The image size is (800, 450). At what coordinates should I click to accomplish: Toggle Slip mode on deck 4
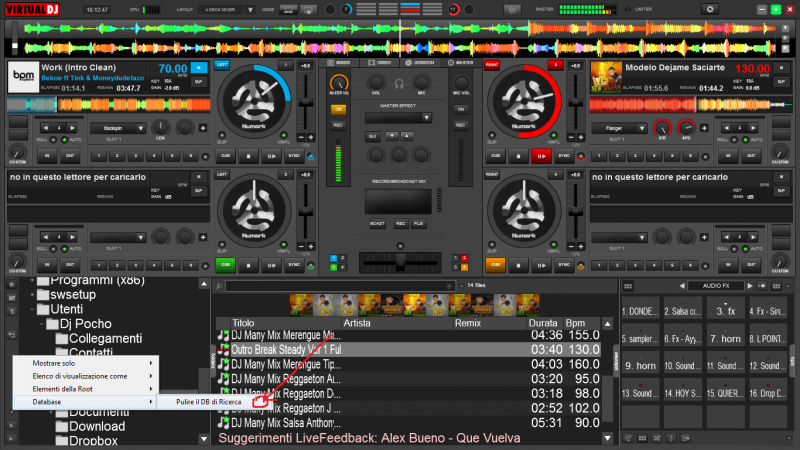[492, 245]
